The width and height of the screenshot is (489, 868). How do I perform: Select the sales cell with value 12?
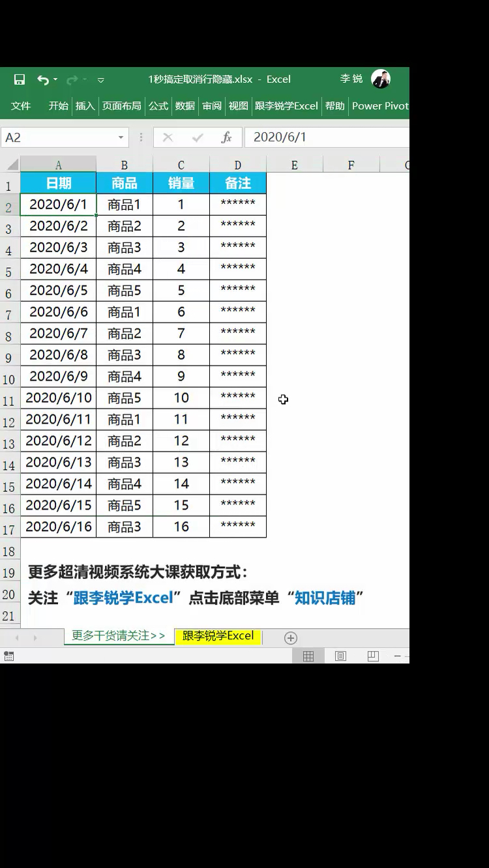[x=181, y=441]
